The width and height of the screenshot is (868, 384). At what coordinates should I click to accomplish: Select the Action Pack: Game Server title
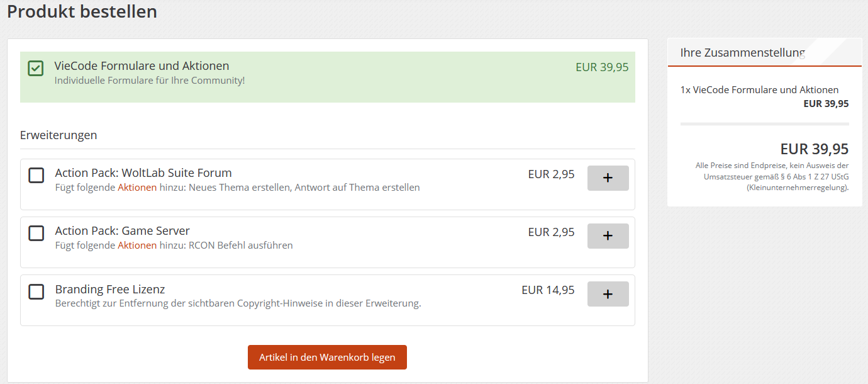(x=122, y=231)
